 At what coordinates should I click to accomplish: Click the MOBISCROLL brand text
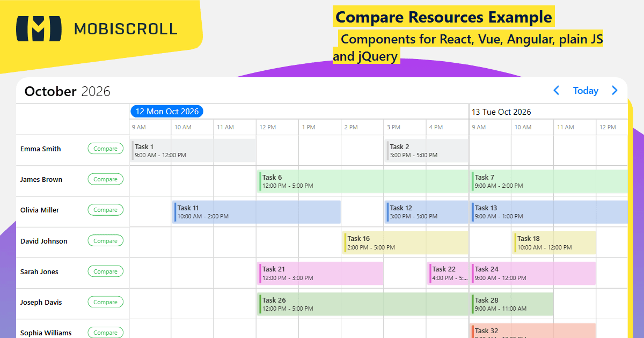pos(126,28)
